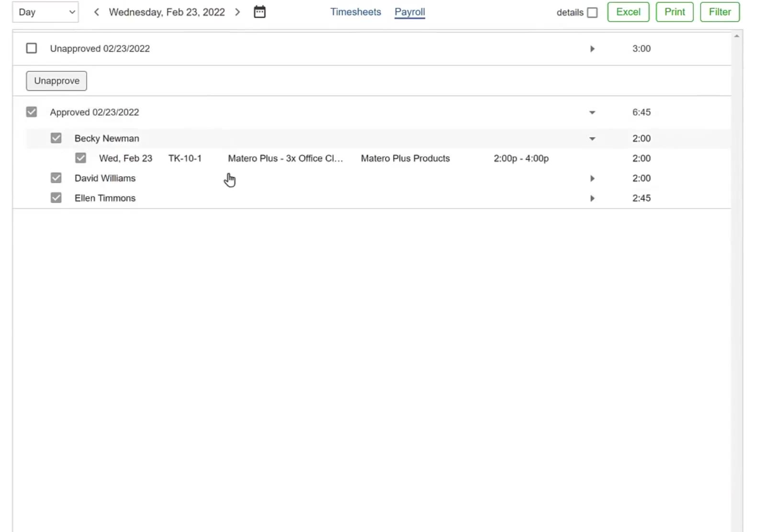766x532 pixels.
Task: Click the Unapprove button
Action: 56,81
